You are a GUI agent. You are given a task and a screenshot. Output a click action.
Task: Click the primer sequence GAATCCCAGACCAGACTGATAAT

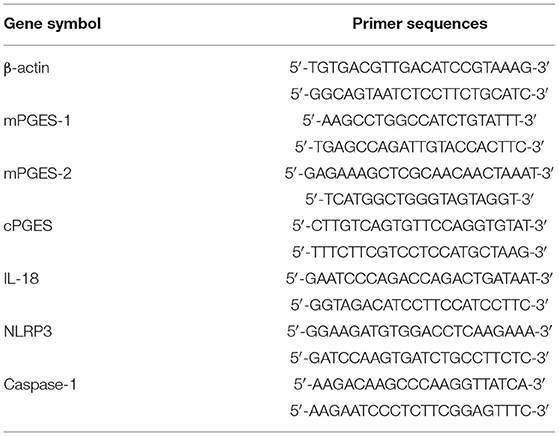pos(419,278)
